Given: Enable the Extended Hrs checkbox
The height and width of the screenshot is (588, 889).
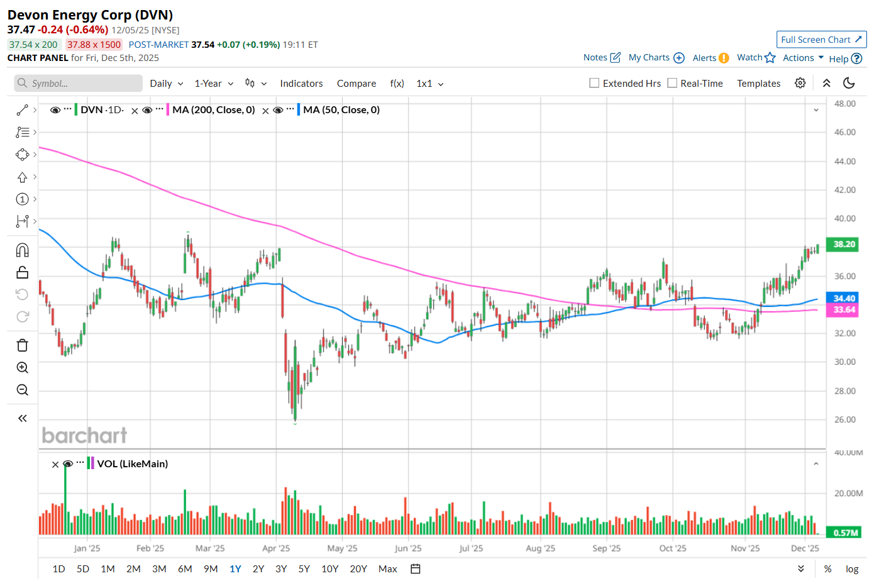Looking at the screenshot, I should point(594,83).
